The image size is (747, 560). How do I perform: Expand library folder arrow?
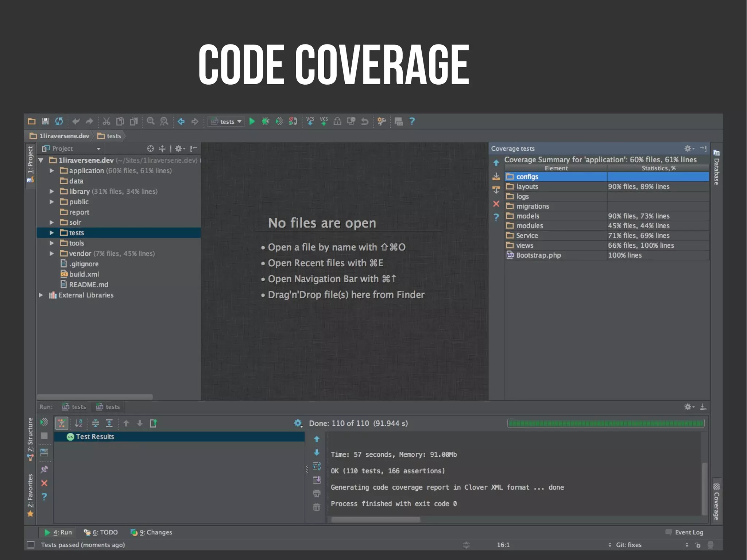pos(52,192)
